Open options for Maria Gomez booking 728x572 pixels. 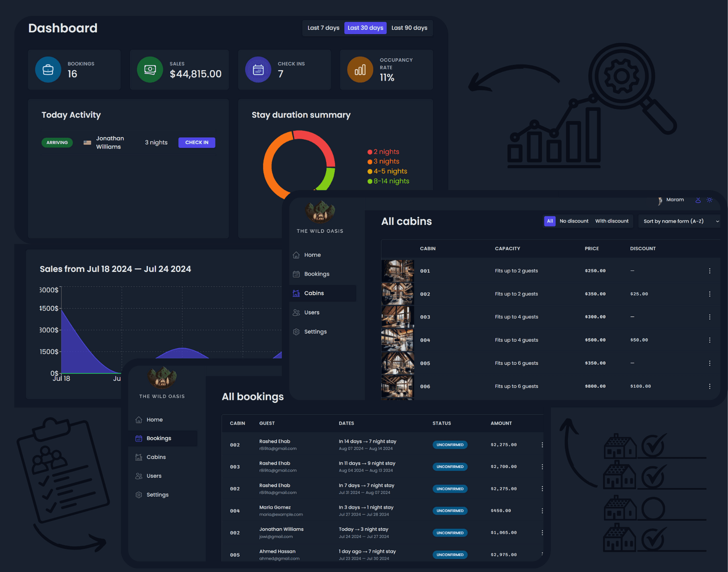tap(542, 510)
